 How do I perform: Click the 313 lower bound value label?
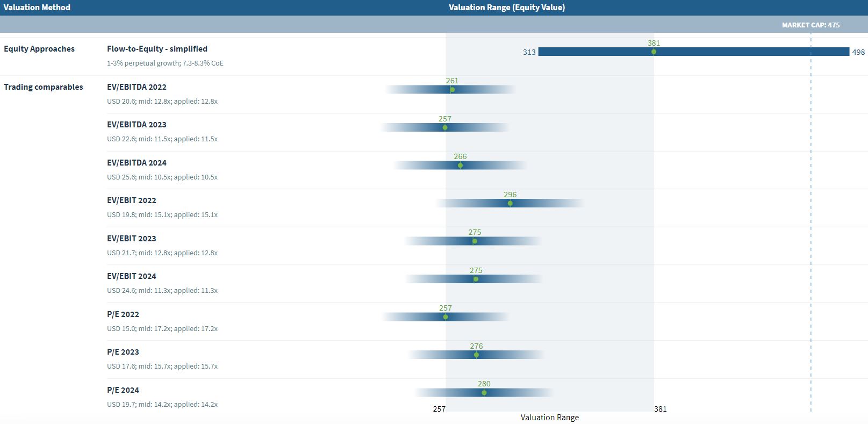(529, 52)
